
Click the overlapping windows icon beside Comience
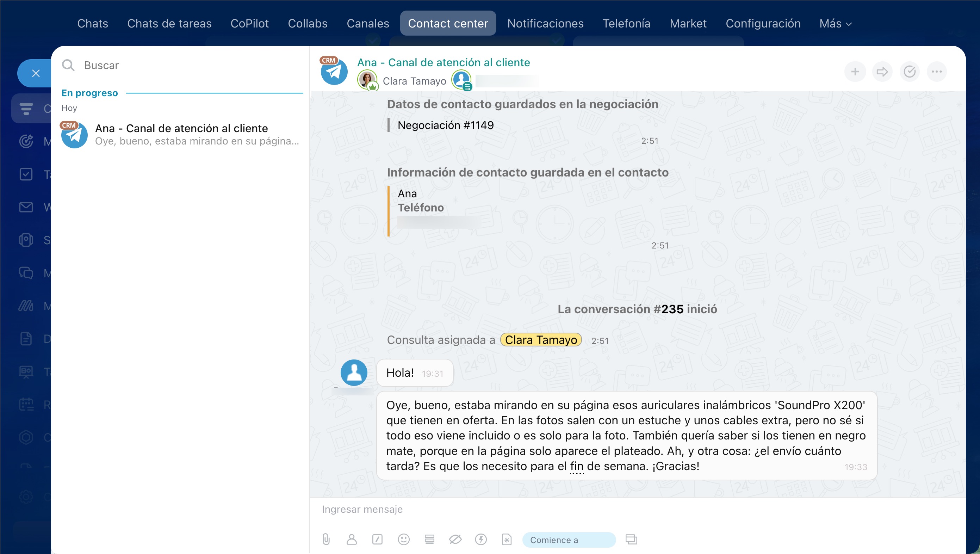coord(631,539)
